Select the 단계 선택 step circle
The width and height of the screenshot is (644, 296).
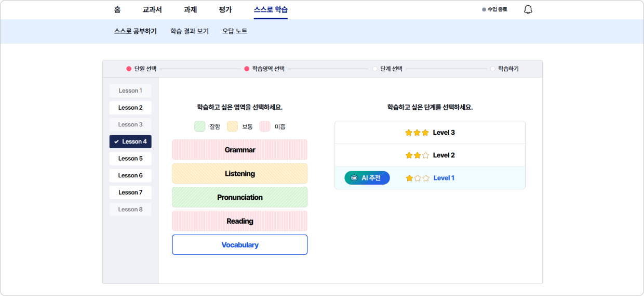pos(375,69)
